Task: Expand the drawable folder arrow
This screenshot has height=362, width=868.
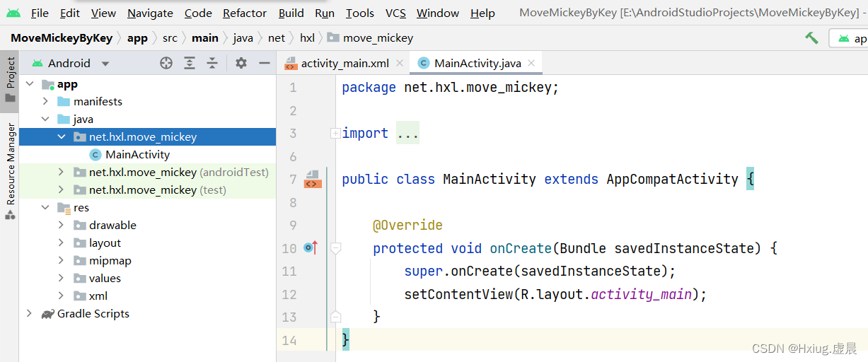Action: (x=61, y=226)
